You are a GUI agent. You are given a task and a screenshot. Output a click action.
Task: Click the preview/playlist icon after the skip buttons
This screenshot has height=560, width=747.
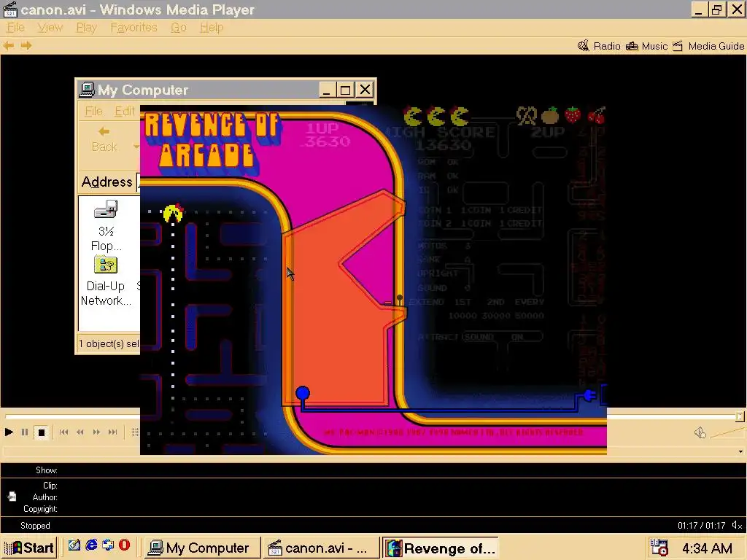point(135,432)
